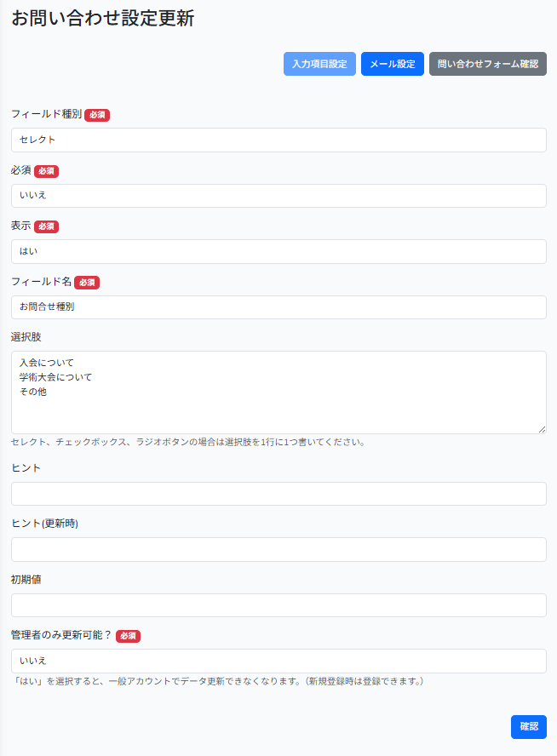The width and height of the screenshot is (557, 756).
Task: Open the 必須 select box showing いいえ
Action: [278, 196]
